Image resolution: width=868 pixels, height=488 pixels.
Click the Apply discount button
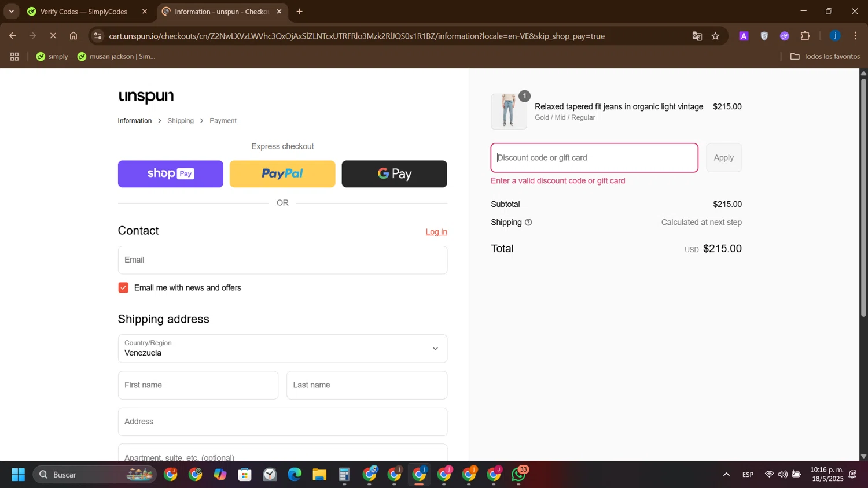pyautogui.click(x=723, y=158)
